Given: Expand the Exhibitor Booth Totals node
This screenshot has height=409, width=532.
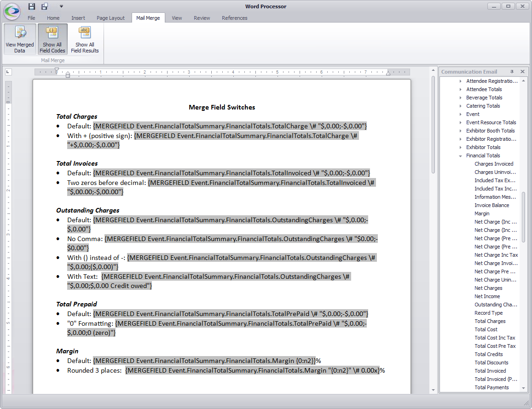Looking at the screenshot, I should [460, 131].
